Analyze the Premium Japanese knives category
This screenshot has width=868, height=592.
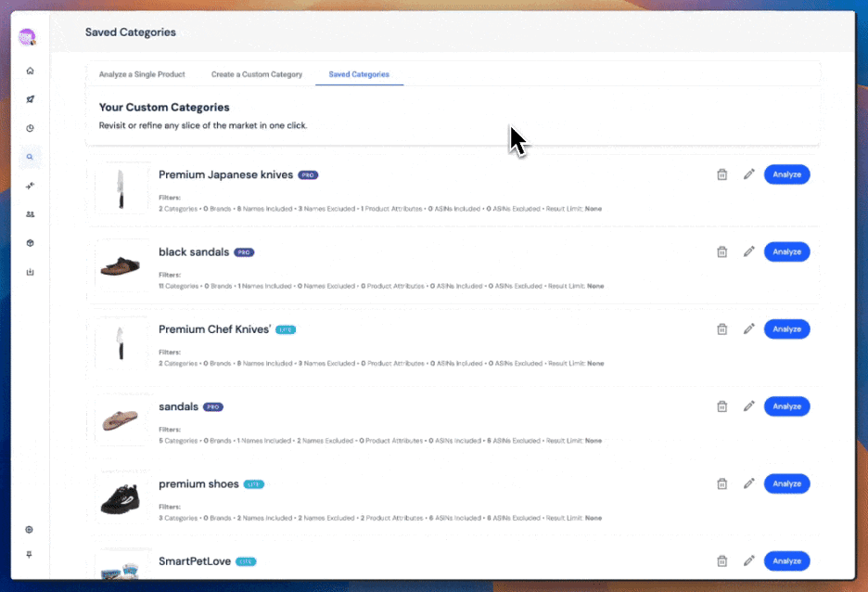click(x=786, y=174)
